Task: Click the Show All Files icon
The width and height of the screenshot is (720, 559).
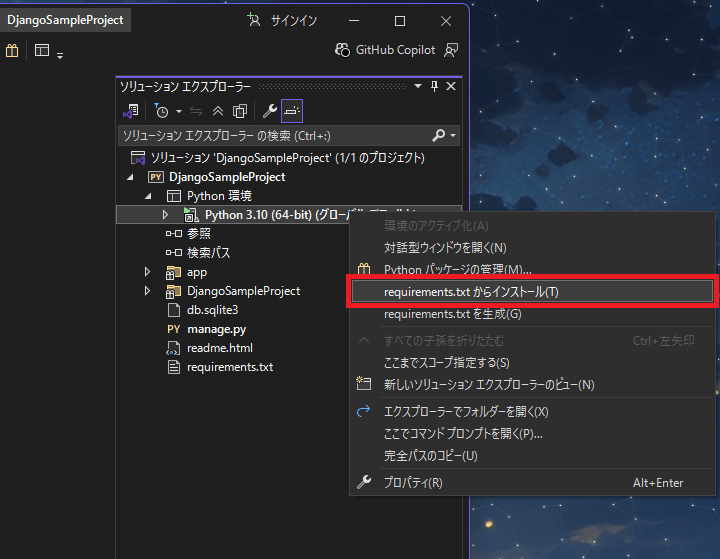Action: pos(240,111)
